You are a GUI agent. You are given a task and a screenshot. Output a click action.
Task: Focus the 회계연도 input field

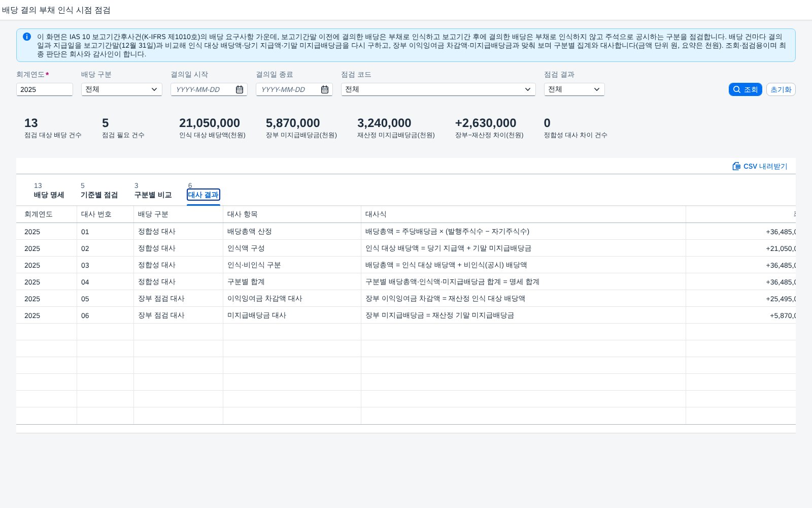coord(45,89)
